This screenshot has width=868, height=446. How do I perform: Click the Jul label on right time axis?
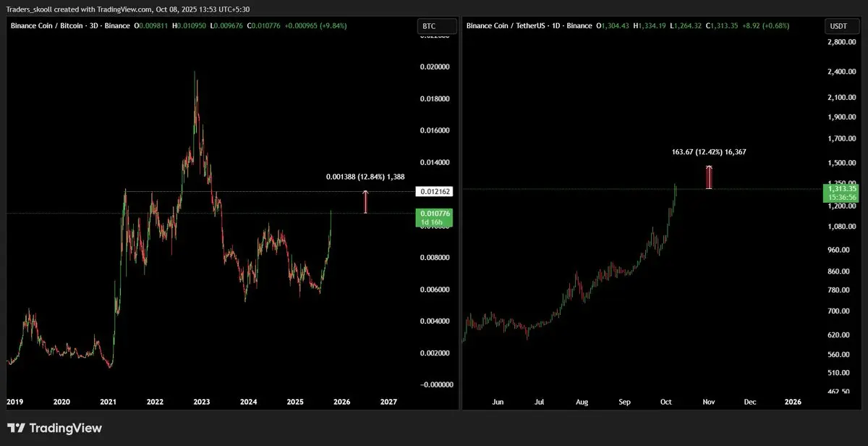(x=540, y=401)
